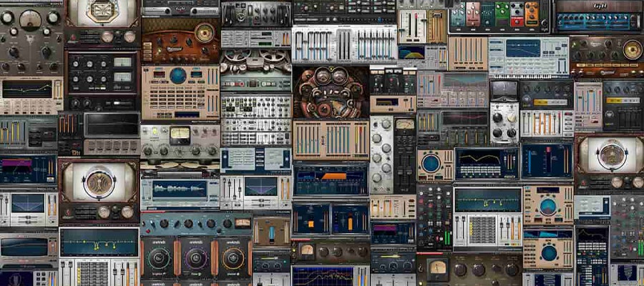644x286 pixels.
Task: Click the blue filter curve display on synth plugin
Action: point(523,48)
